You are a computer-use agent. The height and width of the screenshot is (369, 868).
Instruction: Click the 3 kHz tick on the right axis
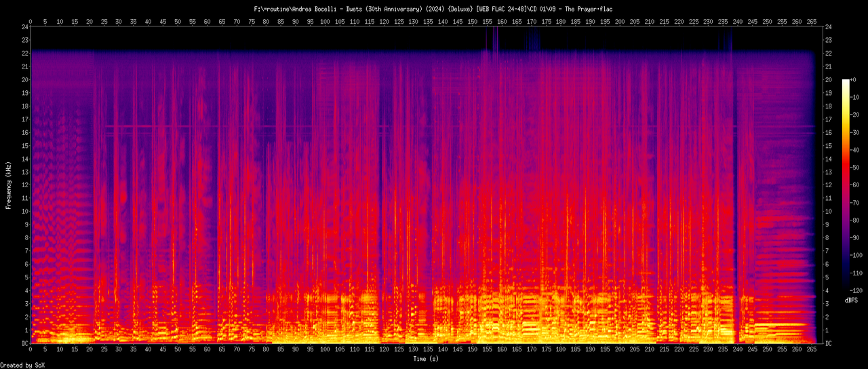click(827, 304)
